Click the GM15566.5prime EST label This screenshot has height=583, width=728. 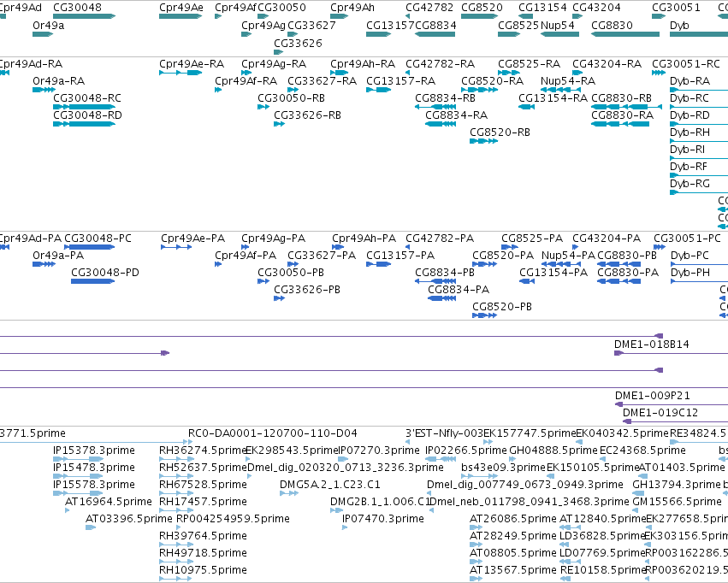[678, 502]
